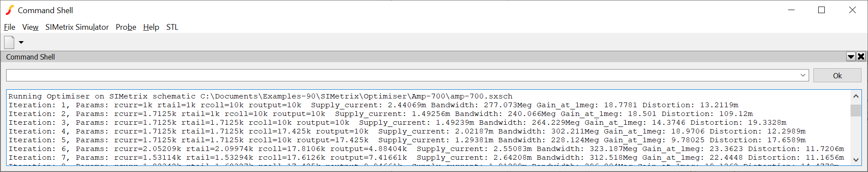This screenshot has width=868, height=172.
Task: Open the SIMetrix Simulator menu
Action: 77,27
